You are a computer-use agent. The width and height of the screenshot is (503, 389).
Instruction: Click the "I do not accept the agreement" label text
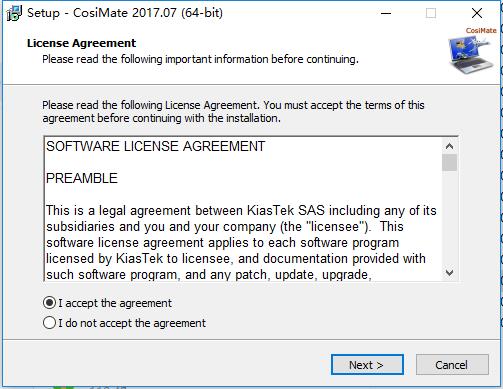click(132, 323)
